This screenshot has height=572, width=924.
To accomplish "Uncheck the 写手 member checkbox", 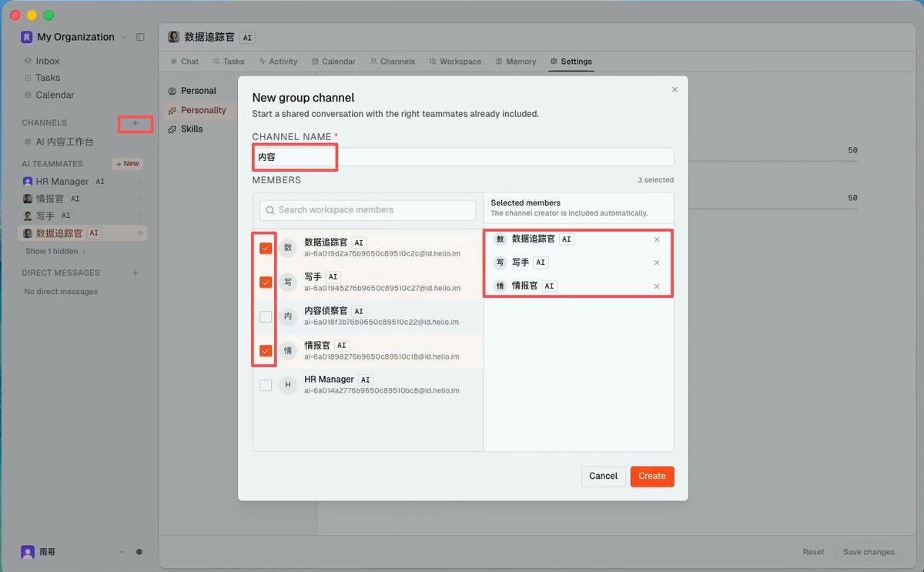I will 266,283.
